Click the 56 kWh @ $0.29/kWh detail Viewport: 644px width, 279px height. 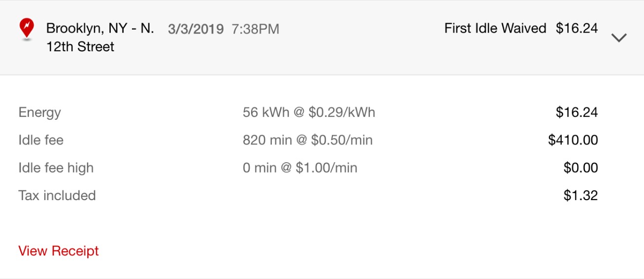pyautogui.click(x=309, y=112)
